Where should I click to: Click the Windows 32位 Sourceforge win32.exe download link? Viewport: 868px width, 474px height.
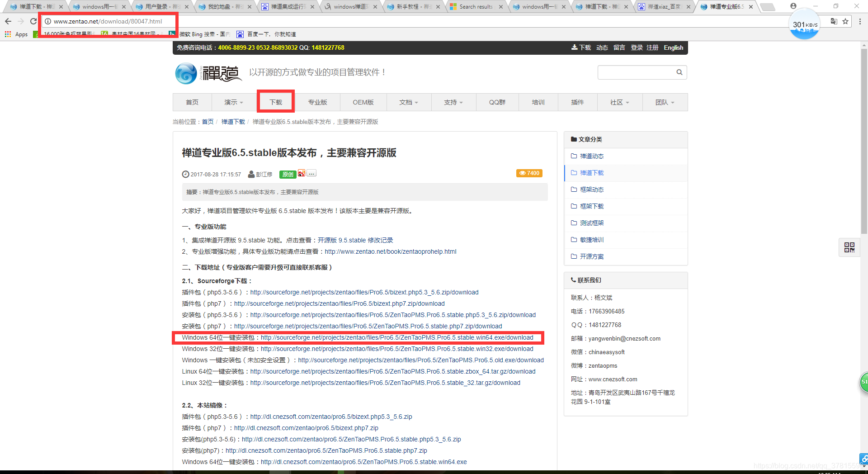point(397,349)
